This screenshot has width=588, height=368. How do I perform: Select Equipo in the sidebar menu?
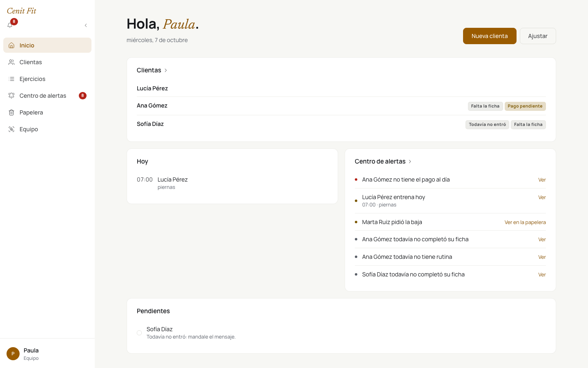(47, 129)
